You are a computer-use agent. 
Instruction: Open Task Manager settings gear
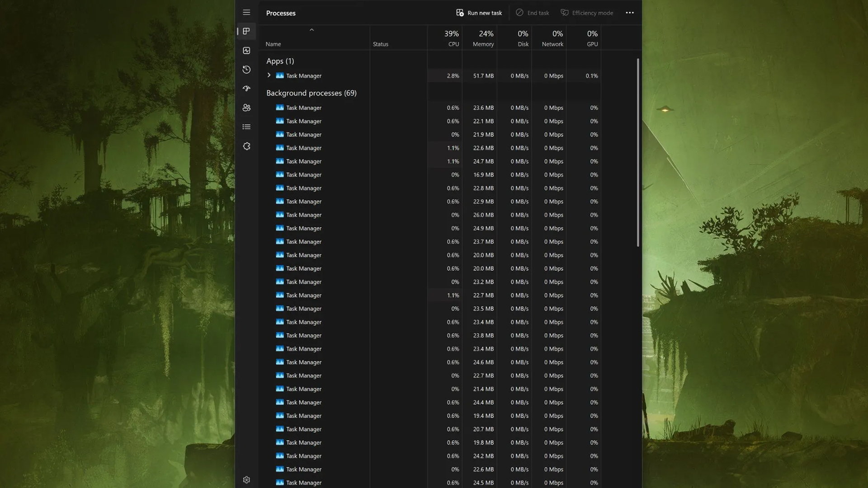tap(246, 480)
